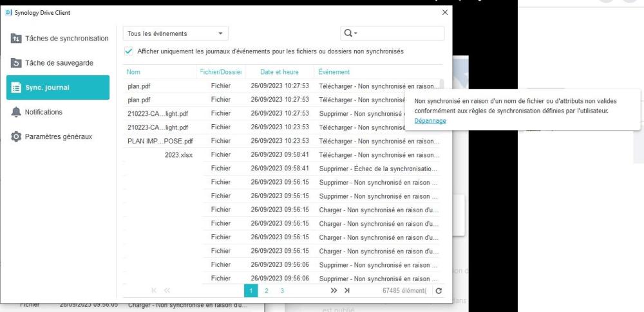Open Paramètres généraux section
644x312 pixels.
(x=58, y=137)
